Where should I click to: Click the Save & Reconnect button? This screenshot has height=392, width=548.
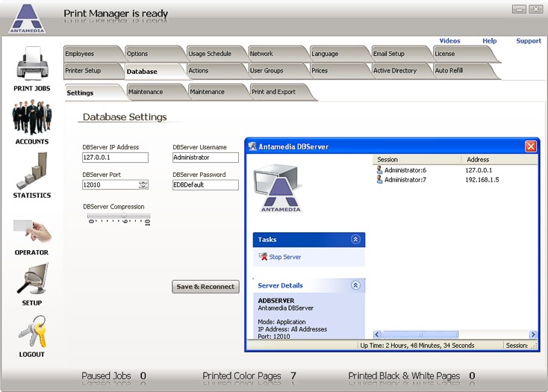pyautogui.click(x=205, y=287)
